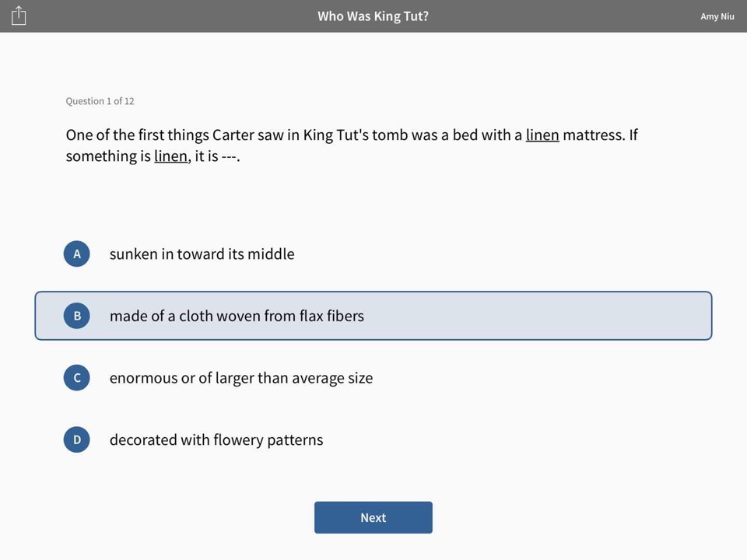Click the word 'mattress' in the question
This screenshot has width=747, height=560.
(593, 135)
